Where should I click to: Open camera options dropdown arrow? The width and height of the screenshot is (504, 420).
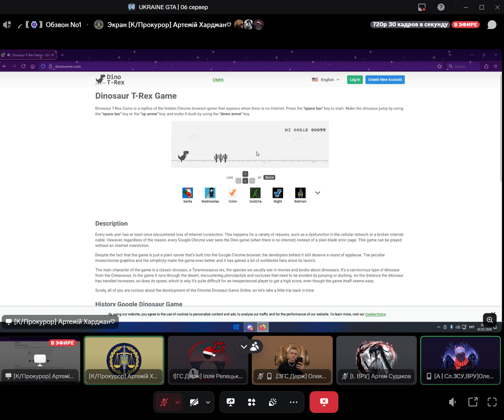(x=208, y=402)
